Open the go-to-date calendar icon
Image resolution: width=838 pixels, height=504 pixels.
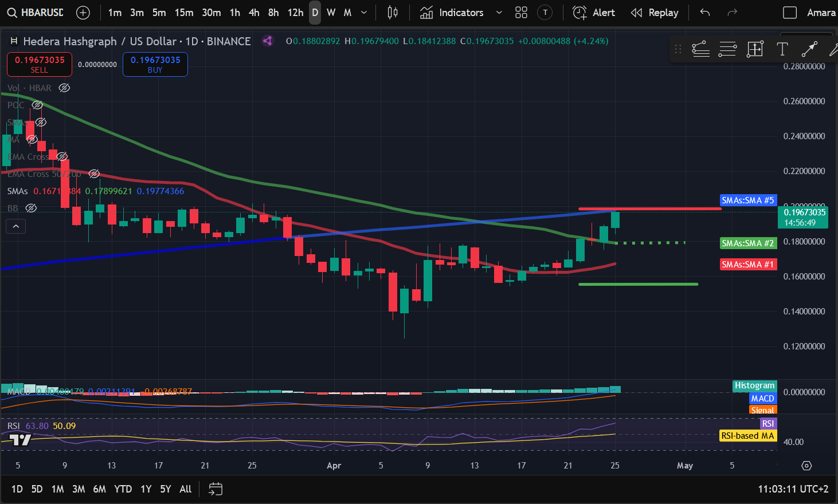(216, 489)
